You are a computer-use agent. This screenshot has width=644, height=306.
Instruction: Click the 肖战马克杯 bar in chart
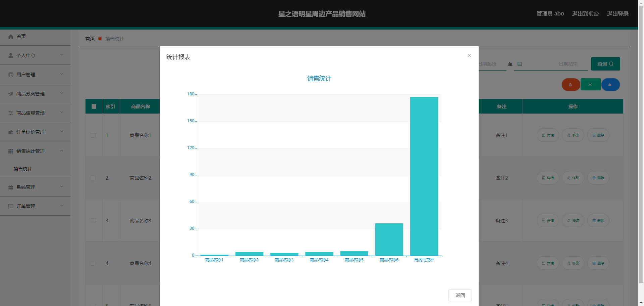click(424, 176)
